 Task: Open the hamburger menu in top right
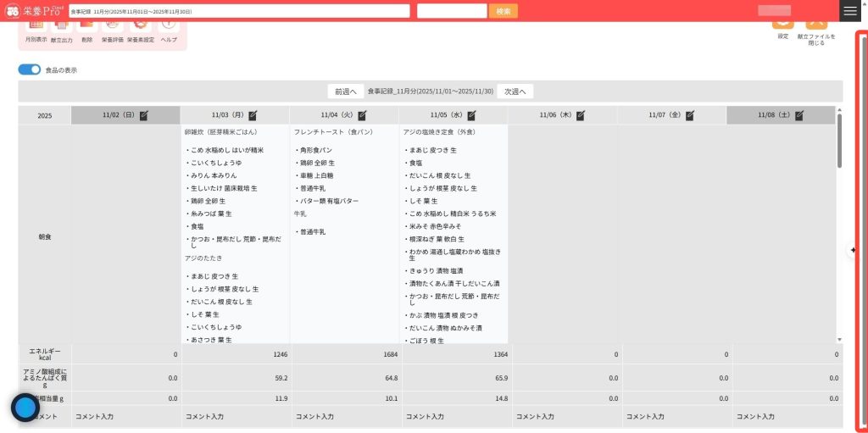pyautogui.click(x=849, y=11)
